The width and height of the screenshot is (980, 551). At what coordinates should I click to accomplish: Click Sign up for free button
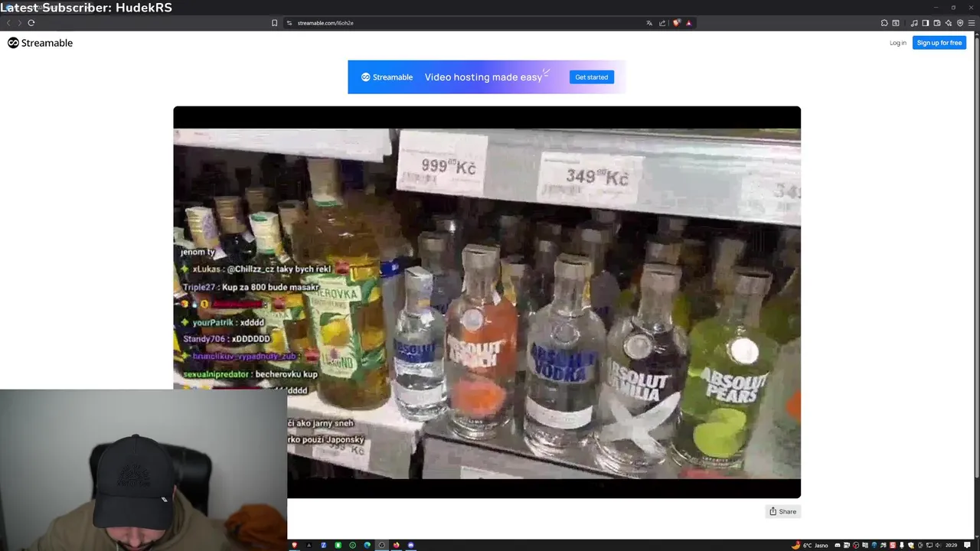(939, 43)
